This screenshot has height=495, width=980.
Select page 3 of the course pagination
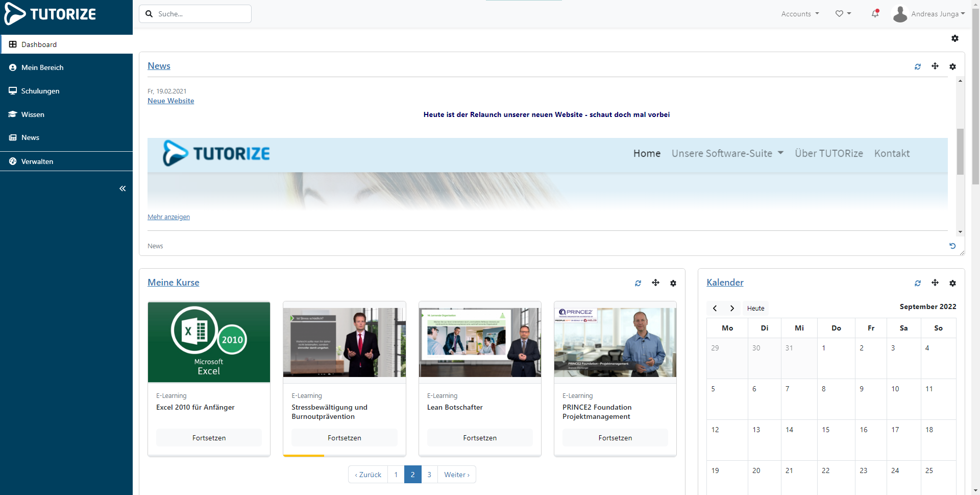[x=429, y=474]
